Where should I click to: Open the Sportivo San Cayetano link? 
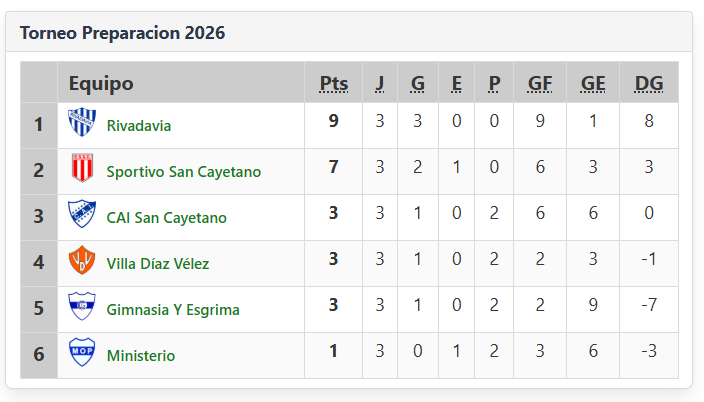pyautogui.click(x=183, y=172)
